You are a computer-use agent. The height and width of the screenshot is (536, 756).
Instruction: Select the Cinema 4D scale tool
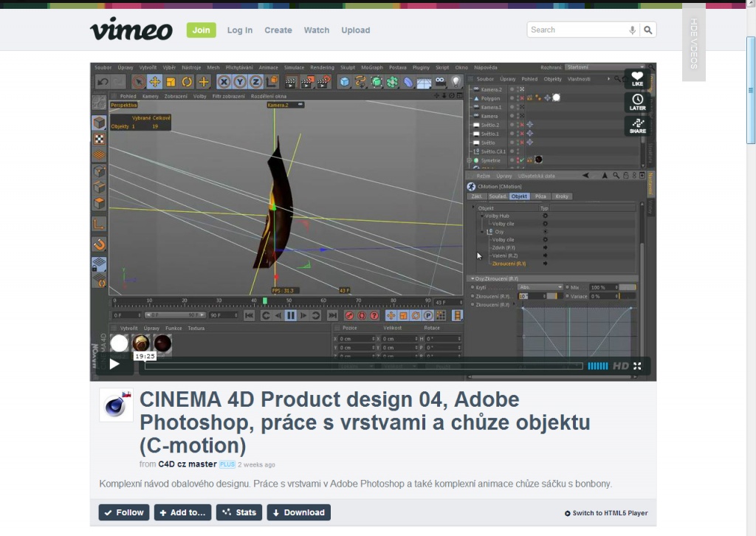coord(171,82)
